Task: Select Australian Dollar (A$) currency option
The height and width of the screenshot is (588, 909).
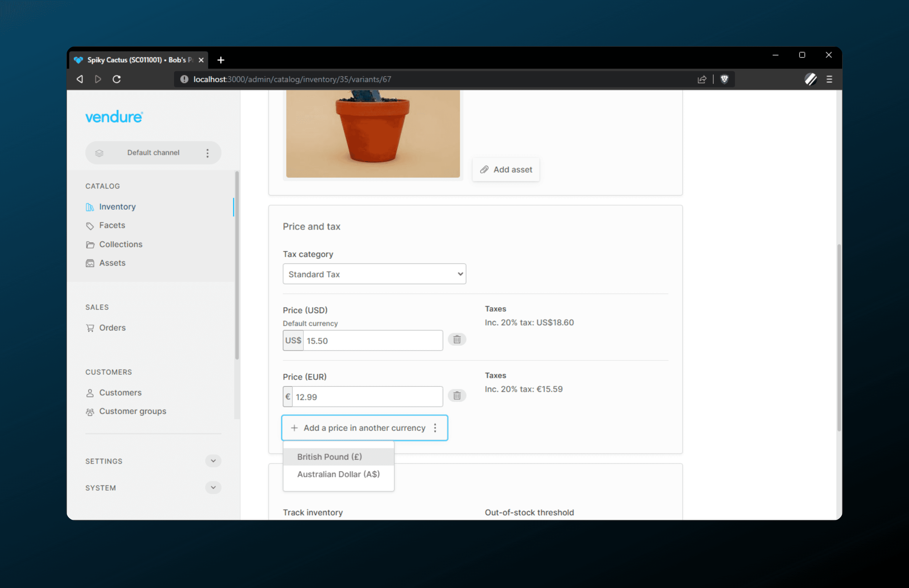Action: coord(338,474)
